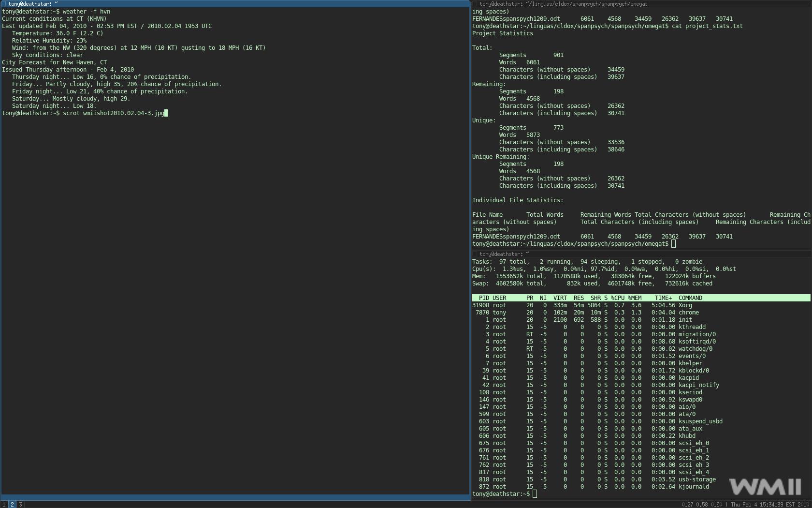The image size is (812, 508).
Task: Click the 'Friday night... Low 21' forecast line
Action: pos(100,91)
